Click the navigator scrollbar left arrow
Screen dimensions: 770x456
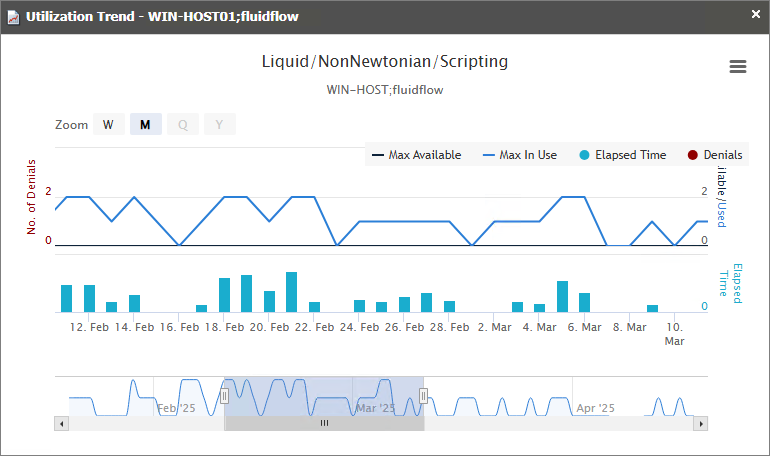(x=61, y=424)
